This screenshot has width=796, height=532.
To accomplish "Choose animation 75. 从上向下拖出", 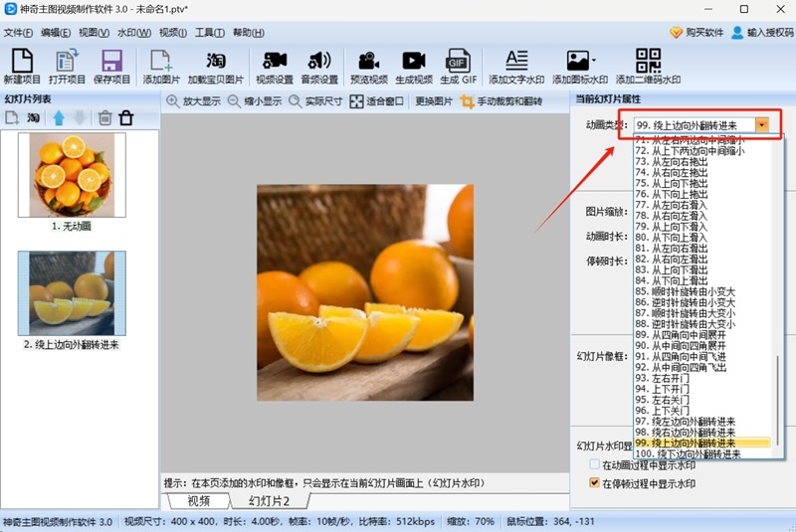I will (671, 183).
